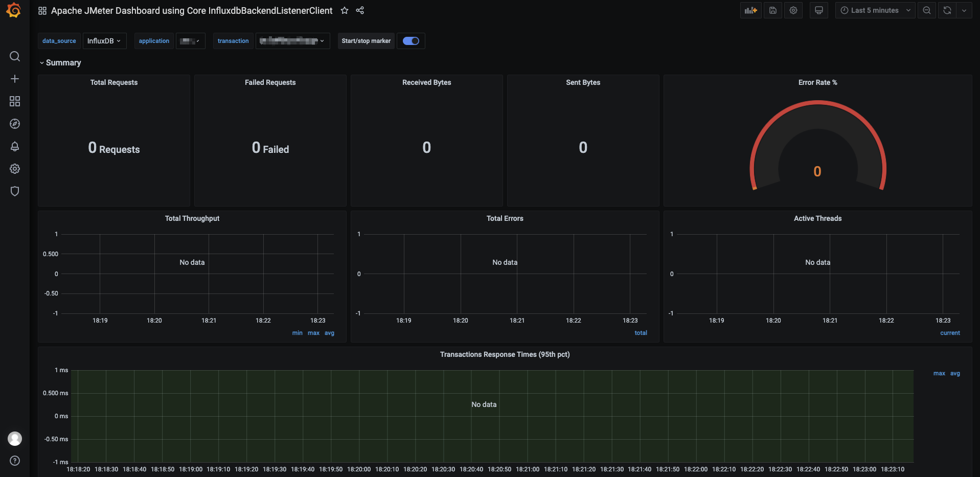
Task: Open the application variable dropdown
Action: 191,41
